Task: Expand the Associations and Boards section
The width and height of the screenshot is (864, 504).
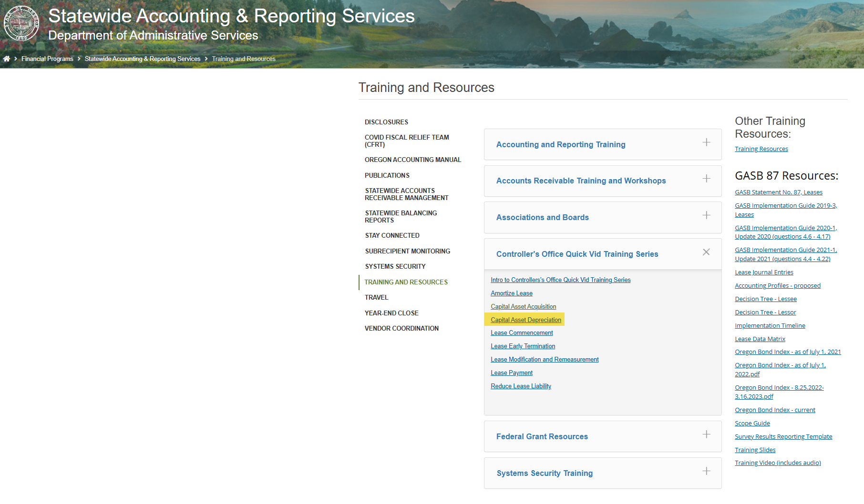Action: point(542,218)
